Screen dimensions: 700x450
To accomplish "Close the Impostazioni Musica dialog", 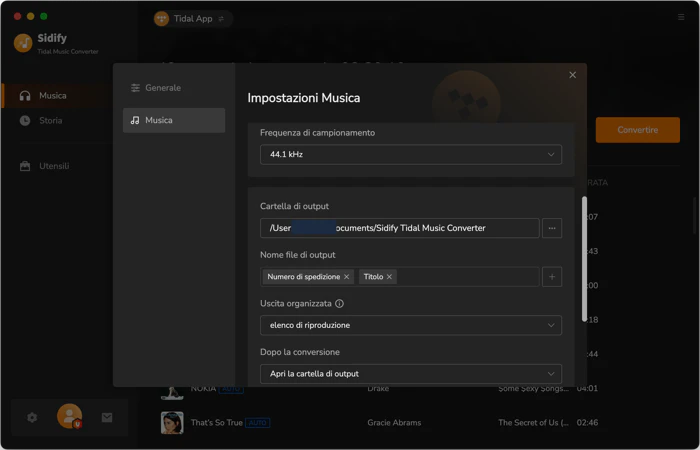I will (572, 75).
